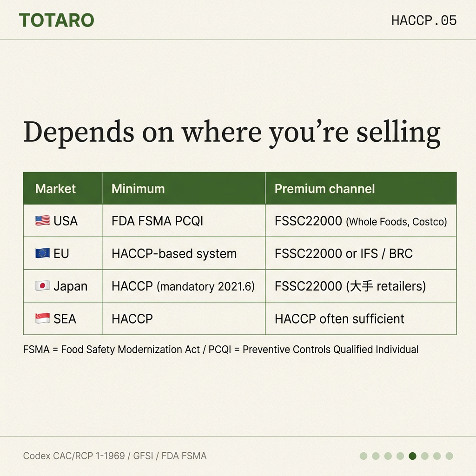Click the active dark fifth pagination dot
476x476 pixels.
click(x=413, y=456)
